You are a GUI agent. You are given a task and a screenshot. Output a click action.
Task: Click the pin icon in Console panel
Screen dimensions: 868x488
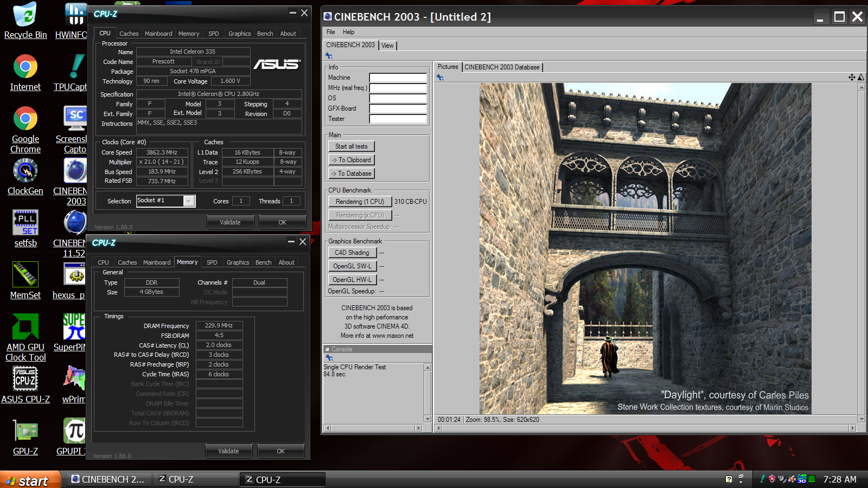pyautogui.click(x=329, y=358)
